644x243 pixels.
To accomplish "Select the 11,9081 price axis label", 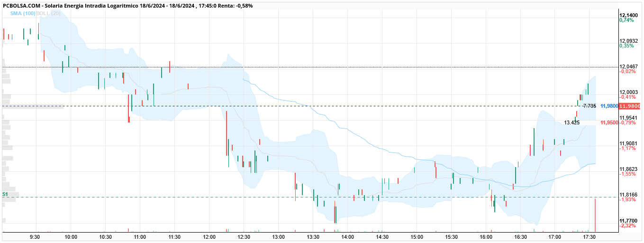I will coord(628,143).
